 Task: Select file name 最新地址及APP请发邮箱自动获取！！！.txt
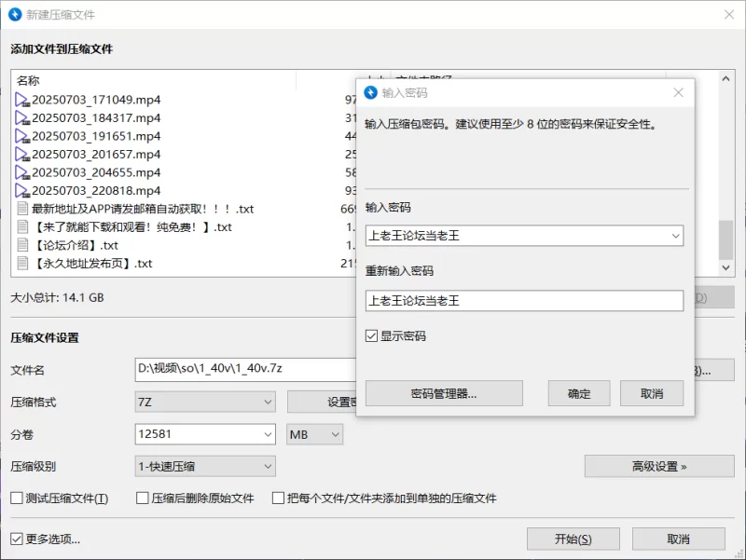tap(143, 209)
